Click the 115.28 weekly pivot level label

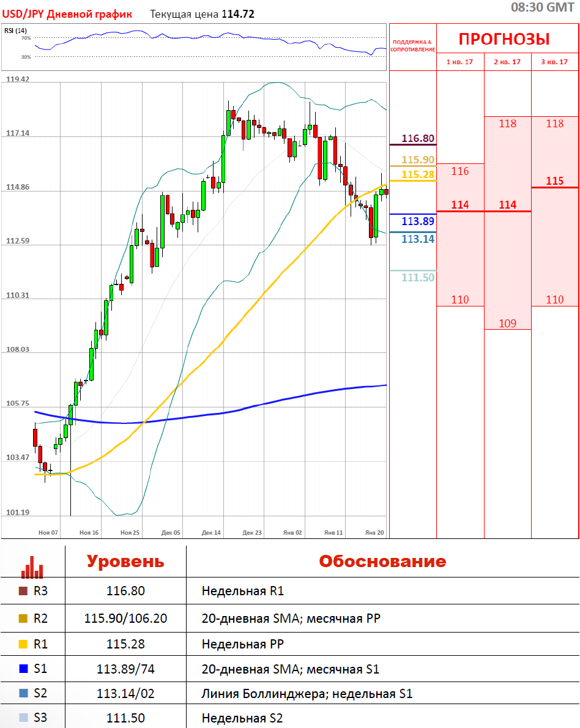click(418, 175)
